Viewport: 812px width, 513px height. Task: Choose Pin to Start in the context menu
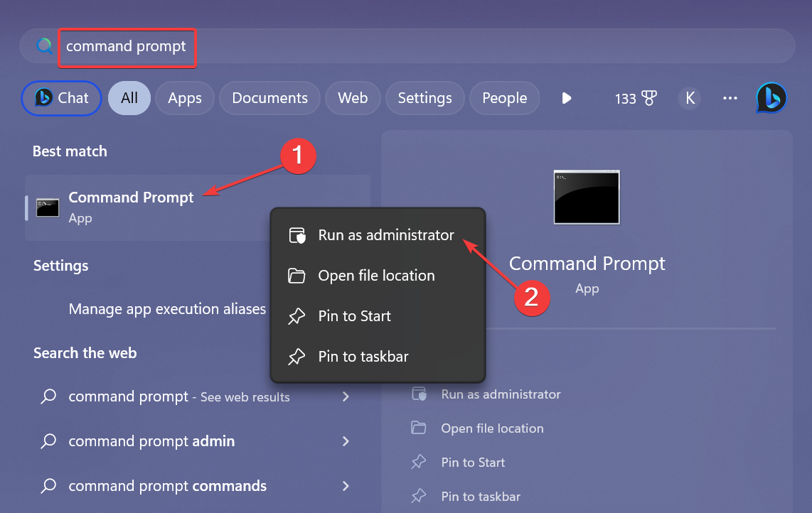(378, 315)
